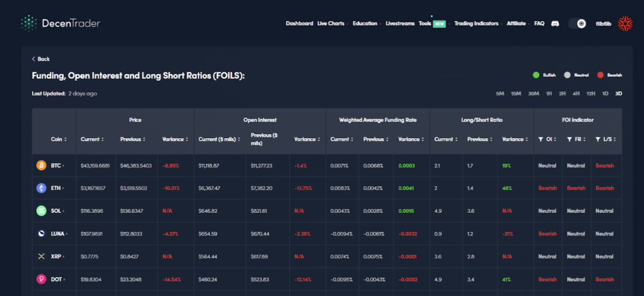Select the 5M timeframe option
The image size is (644, 296).
click(x=499, y=94)
